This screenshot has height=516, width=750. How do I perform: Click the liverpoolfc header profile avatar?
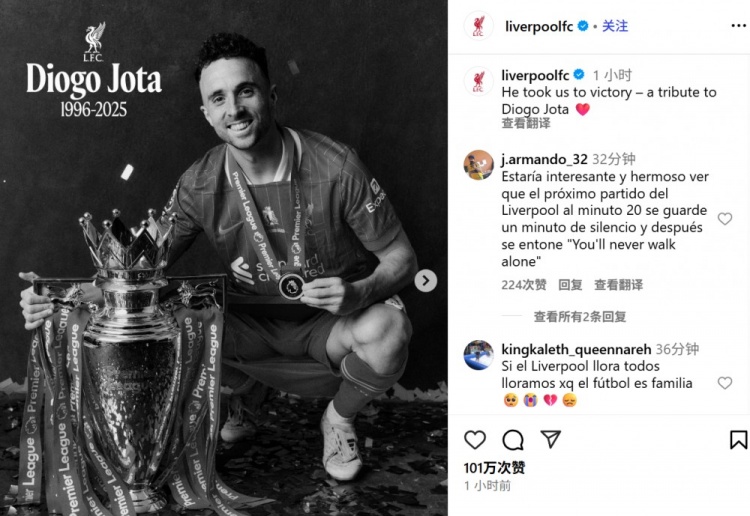click(x=478, y=26)
